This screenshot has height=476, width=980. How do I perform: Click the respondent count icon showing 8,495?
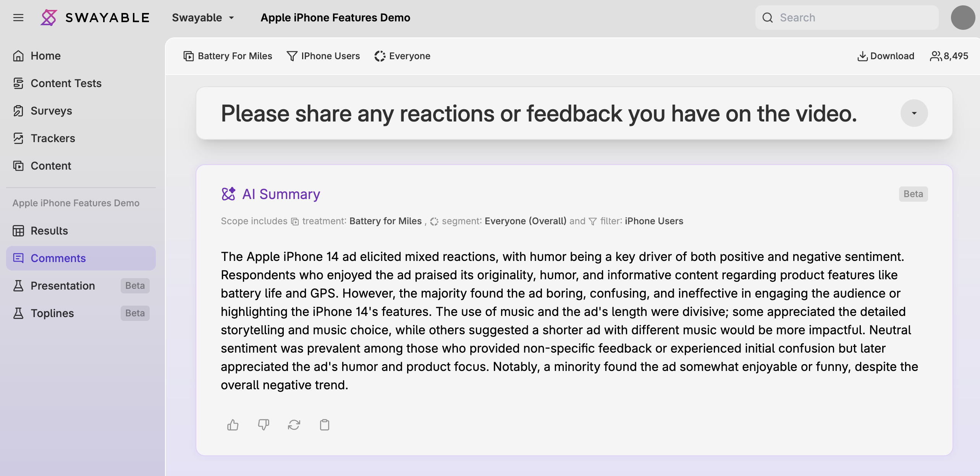point(936,56)
